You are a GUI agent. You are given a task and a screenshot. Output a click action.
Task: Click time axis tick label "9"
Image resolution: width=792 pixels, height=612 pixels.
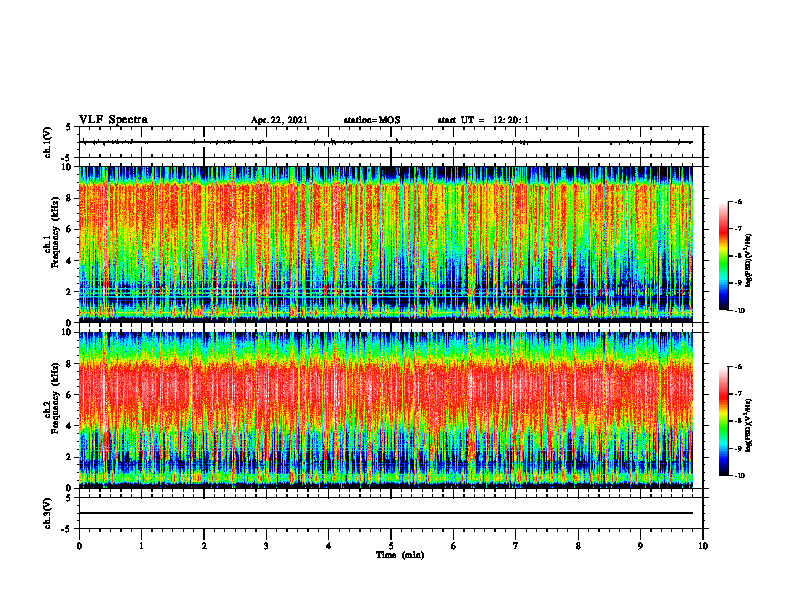tap(640, 546)
